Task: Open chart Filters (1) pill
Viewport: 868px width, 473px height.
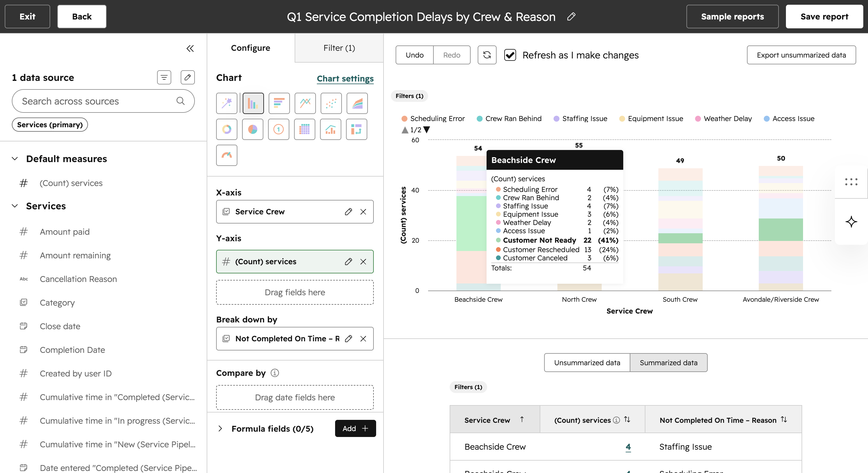Action: [x=409, y=96]
